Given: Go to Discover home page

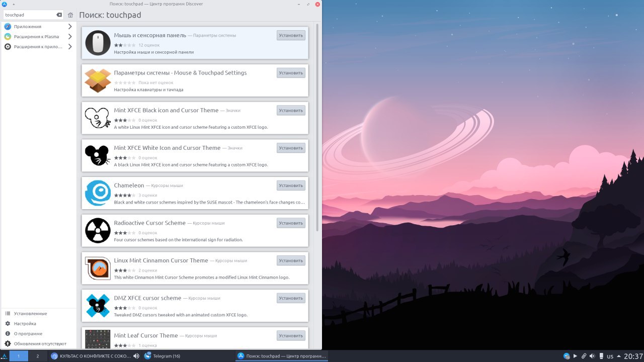Looking at the screenshot, I should (70, 15).
